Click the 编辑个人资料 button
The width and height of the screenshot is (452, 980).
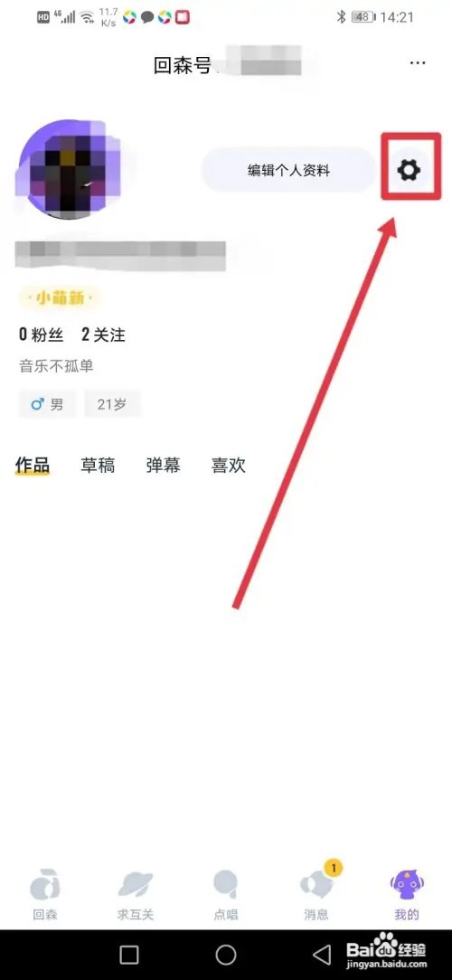(288, 170)
